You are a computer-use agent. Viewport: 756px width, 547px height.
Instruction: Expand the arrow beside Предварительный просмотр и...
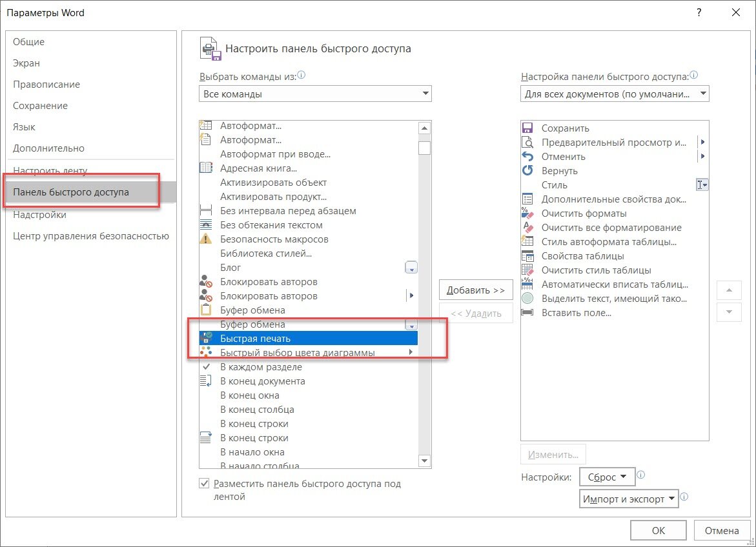(x=703, y=142)
